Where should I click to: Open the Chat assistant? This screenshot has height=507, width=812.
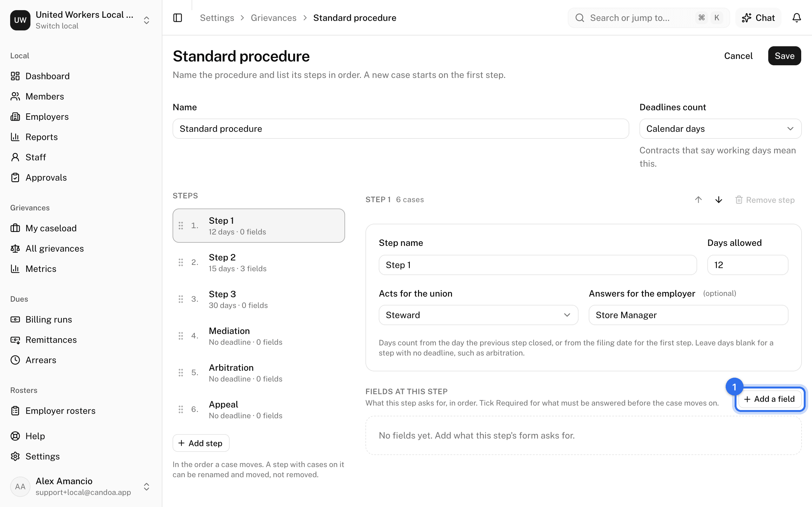pos(758,18)
